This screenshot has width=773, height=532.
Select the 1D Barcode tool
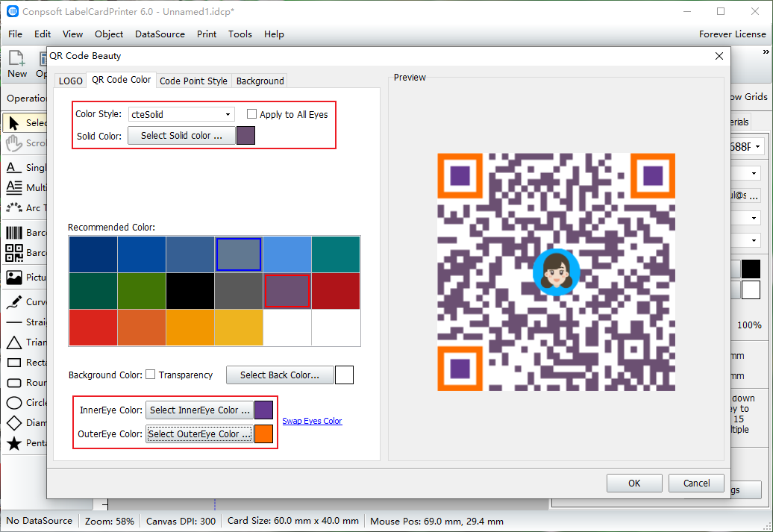coord(25,232)
